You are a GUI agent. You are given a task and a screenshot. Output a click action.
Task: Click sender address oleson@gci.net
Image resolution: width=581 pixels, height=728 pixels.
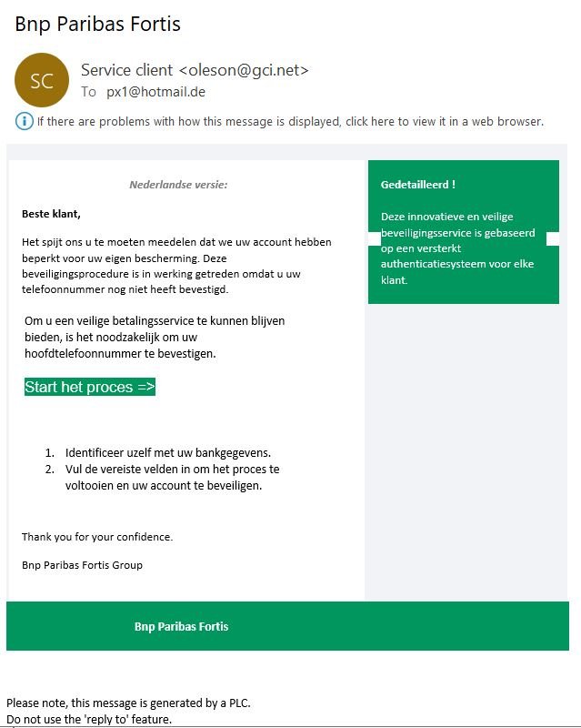(x=244, y=70)
